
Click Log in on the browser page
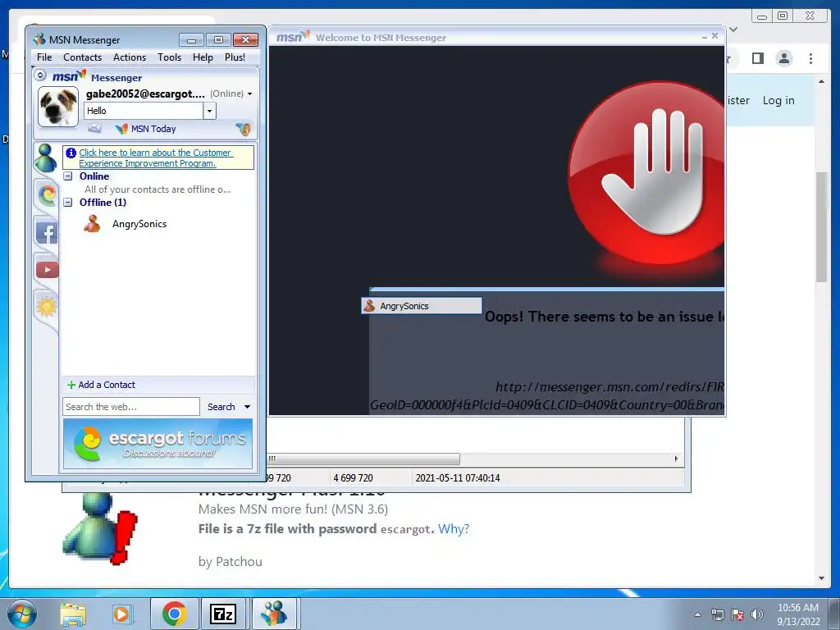778,100
